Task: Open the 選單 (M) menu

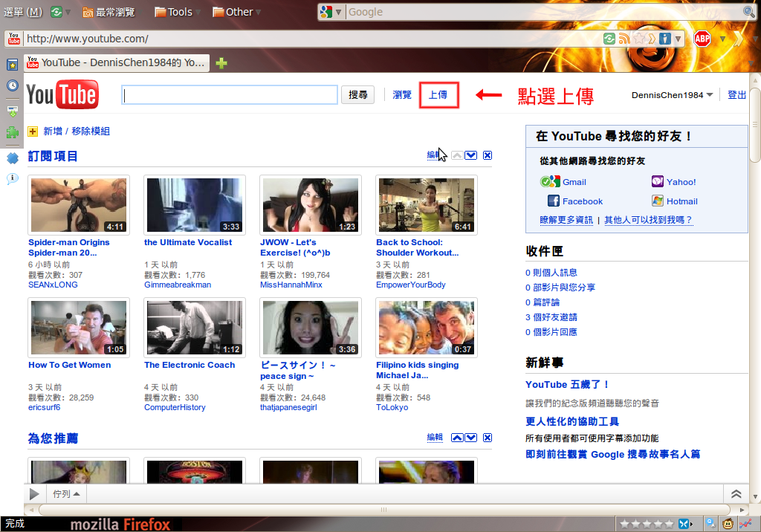Action: coord(23,12)
